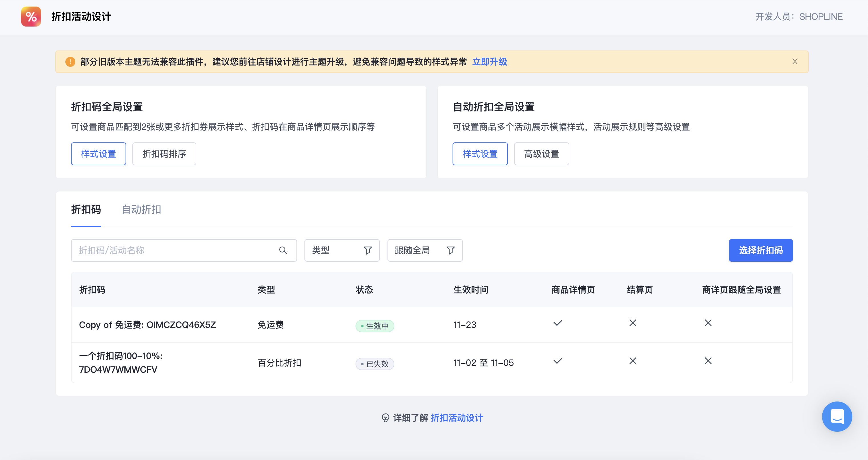Click the 商品详情页 checkmark for the 免运费 row
This screenshot has height=460, width=868.
[x=558, y=323]
